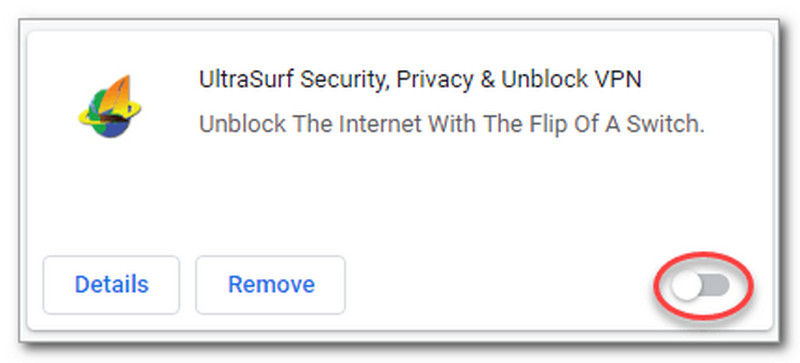The width and height of the screenshot is (800, 363).
Task: Select the UltraSurf Security, Privacy & Unblock VPN title
Action: 420,79
